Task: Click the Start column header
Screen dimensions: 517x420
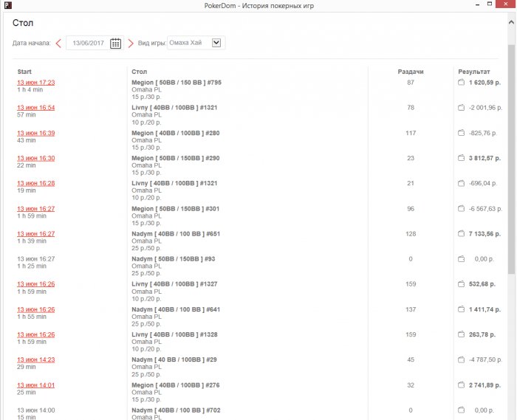Action: [24, 72]
